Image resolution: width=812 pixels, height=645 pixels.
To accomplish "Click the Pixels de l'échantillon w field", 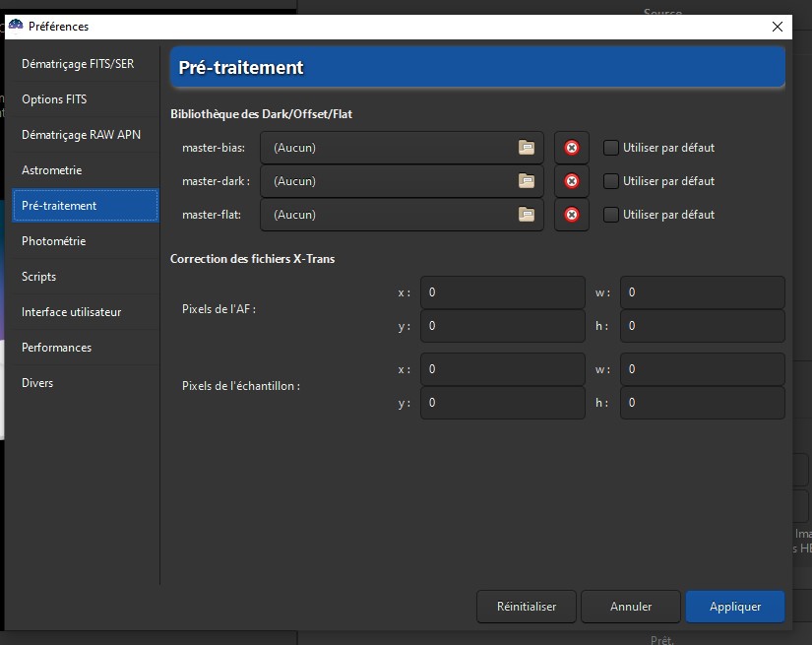I will click(x=703, y=369).
